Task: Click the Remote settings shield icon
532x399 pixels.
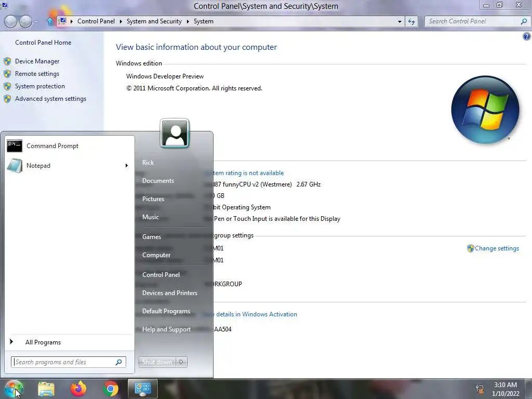Action: pos(7,74)
